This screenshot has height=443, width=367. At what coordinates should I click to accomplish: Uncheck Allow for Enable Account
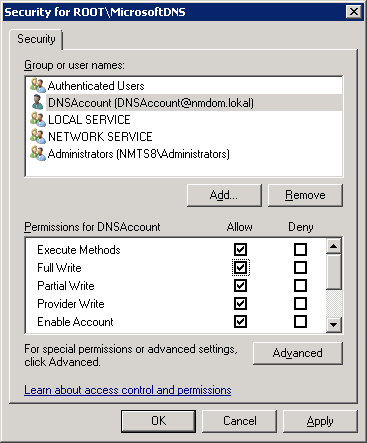tap(240, 321)
